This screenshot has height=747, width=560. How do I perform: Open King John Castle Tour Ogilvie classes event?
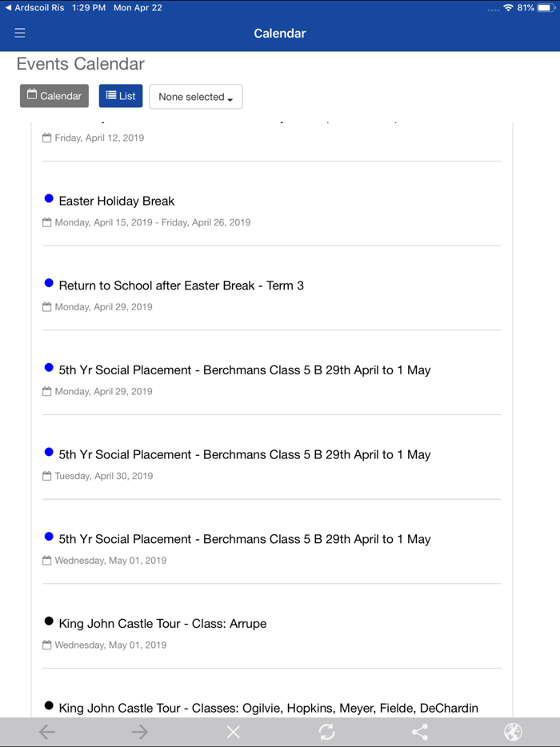click(x=268, y=708)
